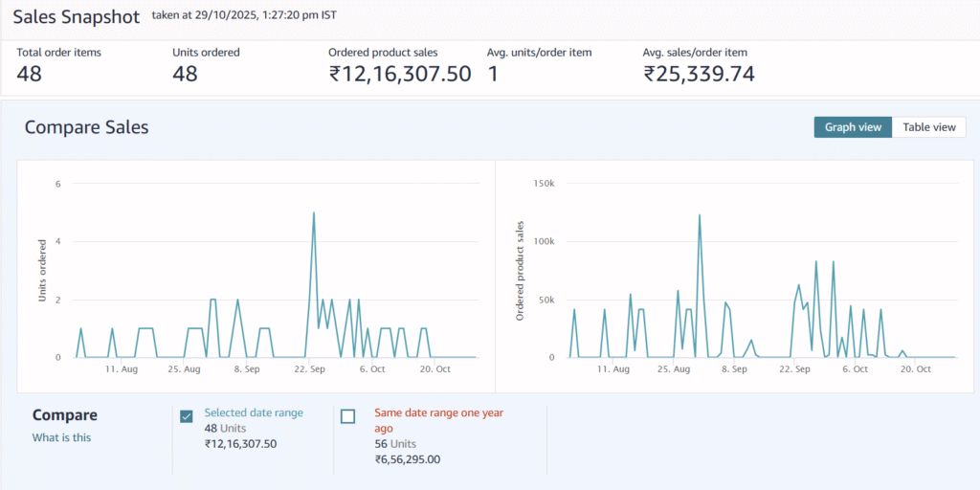Select the Graph view tab
This screenshot has width=980, height=490.
click(853, 127)
